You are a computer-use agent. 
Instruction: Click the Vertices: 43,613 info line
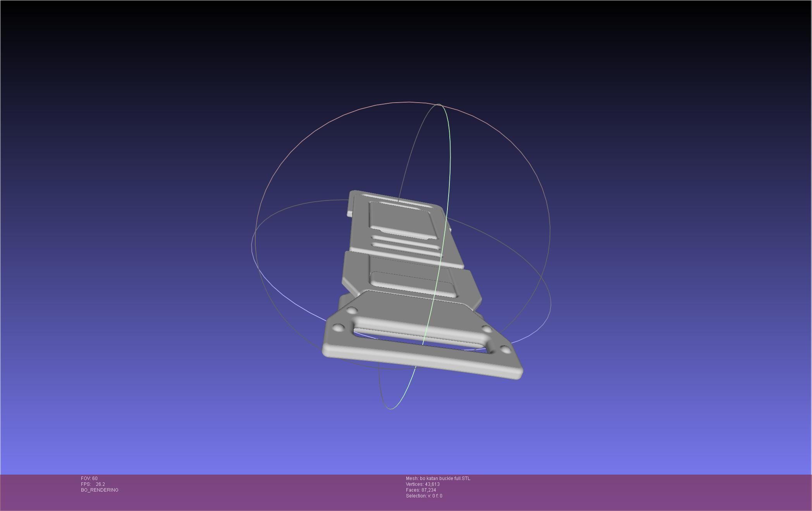pyautogui.click(x=423, y=484)
